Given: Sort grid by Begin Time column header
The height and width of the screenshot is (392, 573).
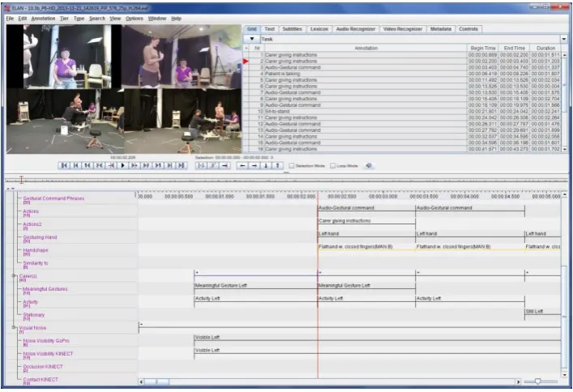Looking at the screenshot, I should point(483,48).
